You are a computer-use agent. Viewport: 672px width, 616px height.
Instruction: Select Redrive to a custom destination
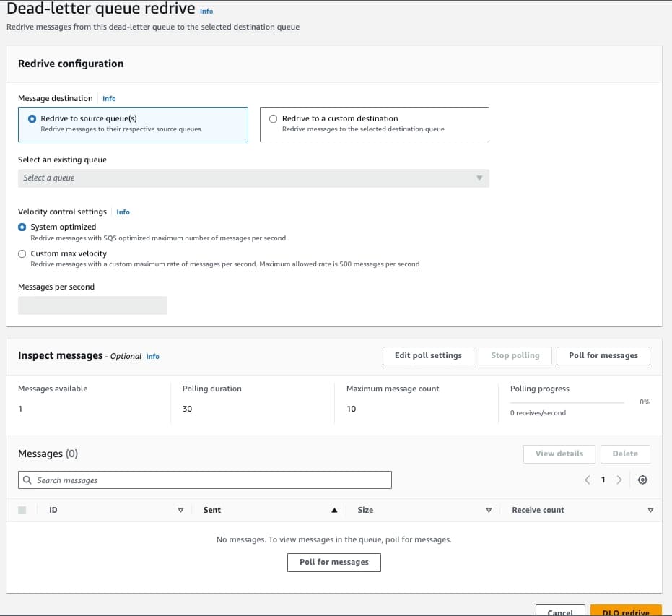point(273,119)
